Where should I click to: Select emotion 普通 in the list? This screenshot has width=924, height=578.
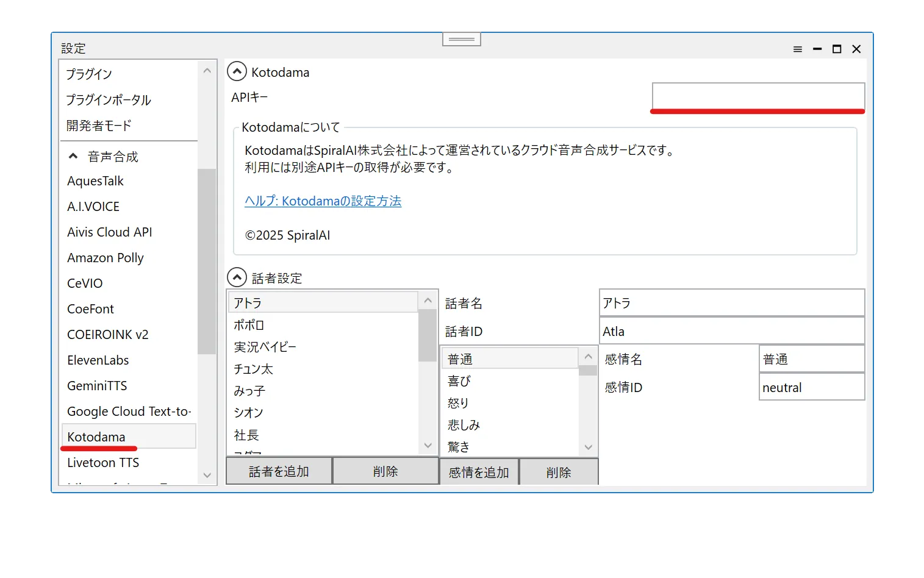pyautogui.click(x=510, y=359)
